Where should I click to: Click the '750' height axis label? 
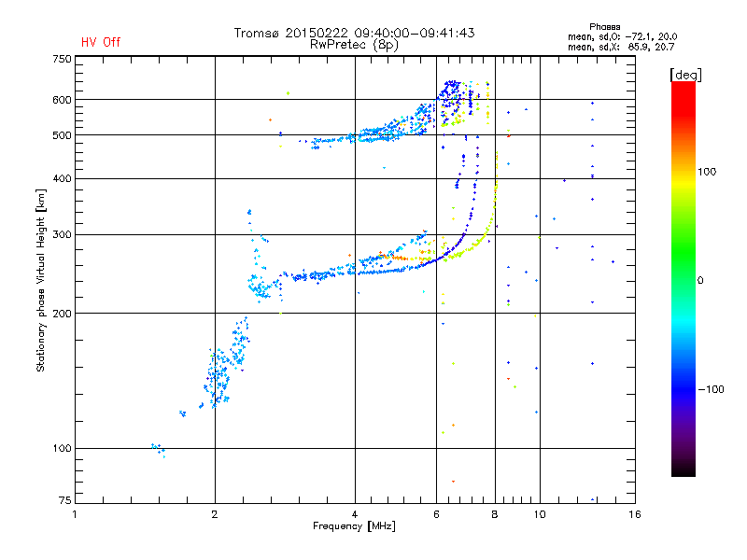(62, 59)
